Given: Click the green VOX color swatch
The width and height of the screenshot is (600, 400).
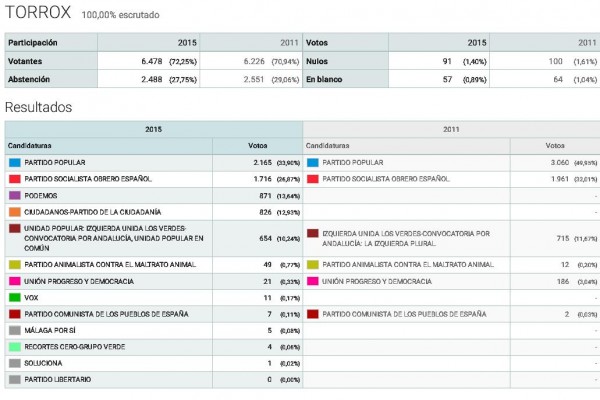Looking at the screenshot, I should pyautogui.click(x=15, y=297).
